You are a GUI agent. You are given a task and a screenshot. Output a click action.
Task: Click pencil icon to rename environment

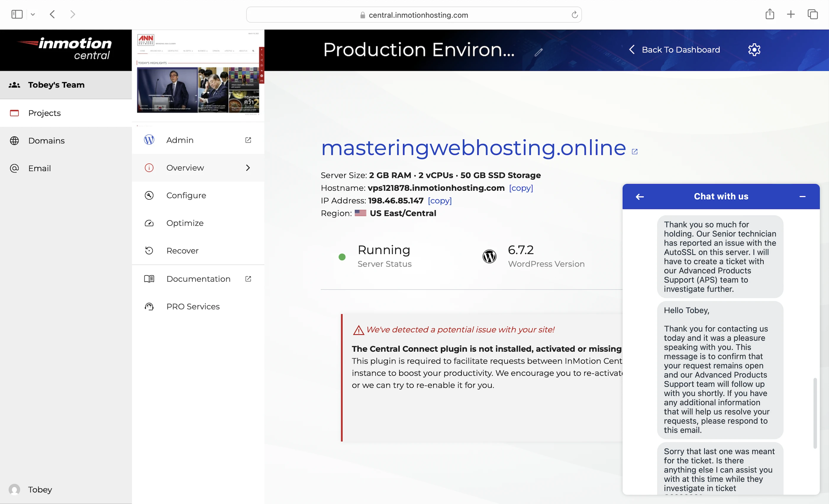pos(538,52)
